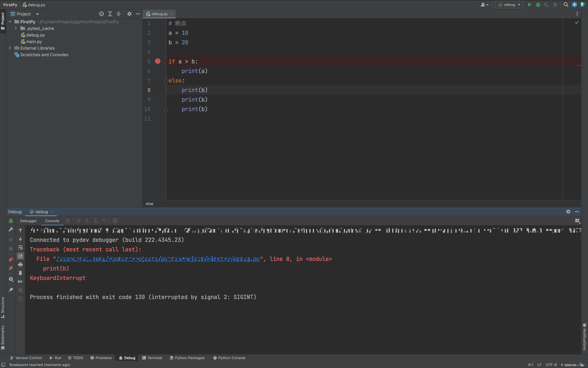
Task: Click the View Breakpoints double red dot icon
Action: pyautogui.click(x=11, y=259)
